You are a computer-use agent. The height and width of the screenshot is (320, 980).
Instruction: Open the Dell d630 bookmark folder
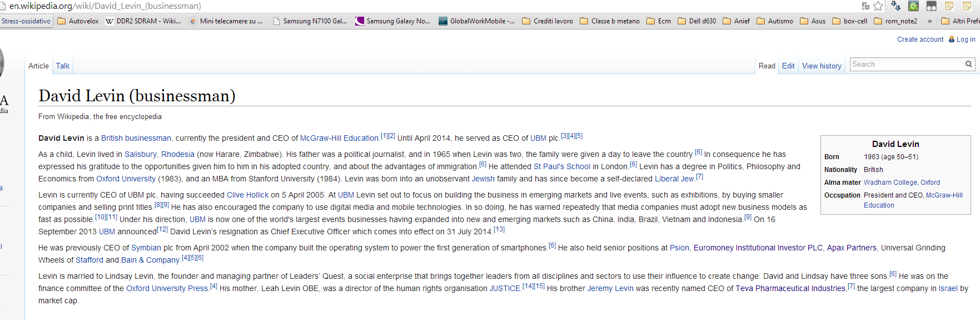[x=697, y=21]
